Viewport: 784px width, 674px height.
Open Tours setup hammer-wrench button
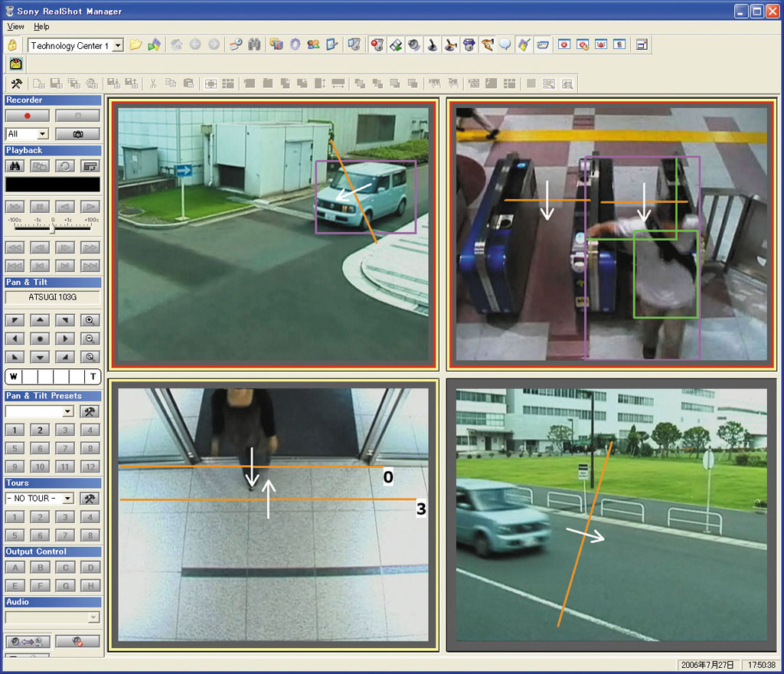click(90, 499)
